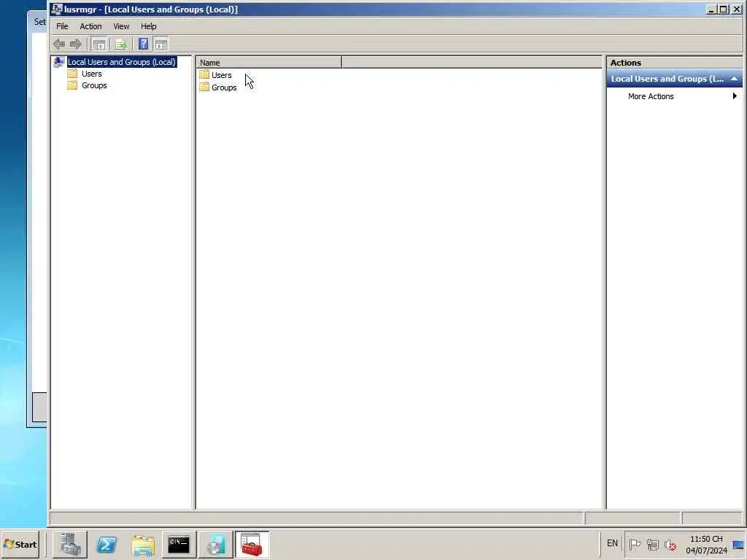
Task: Click the lusrmgr title bar system icon
Action: tap(57, 9)
